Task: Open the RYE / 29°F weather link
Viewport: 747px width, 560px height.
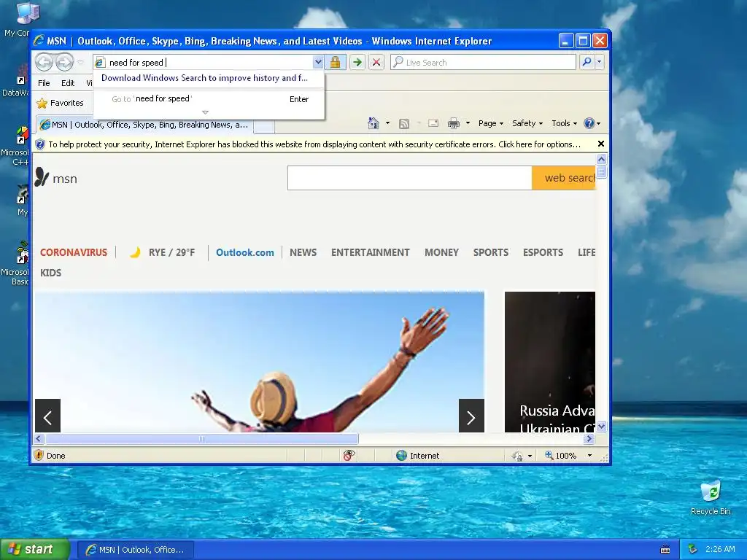Action: (x=163, y=252)
